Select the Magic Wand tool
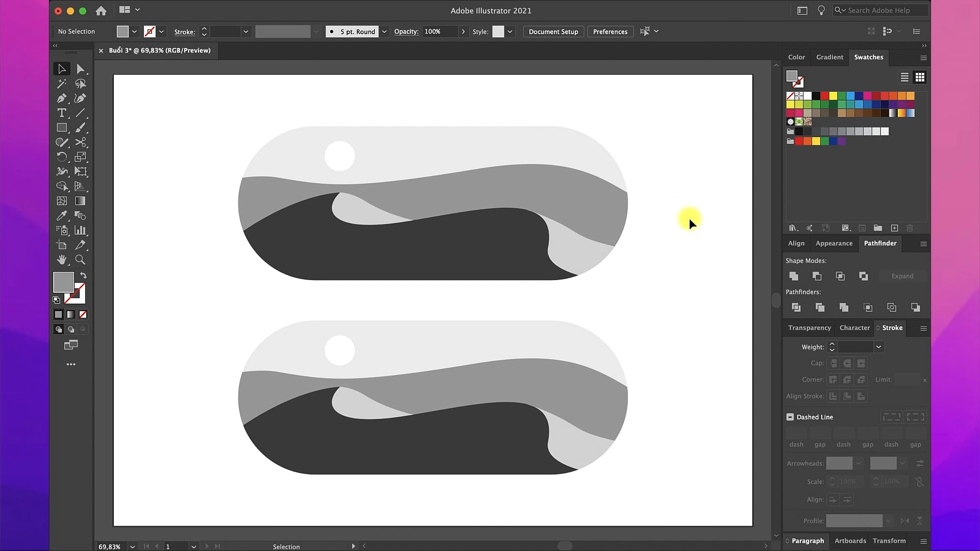 tap(62, 84)
